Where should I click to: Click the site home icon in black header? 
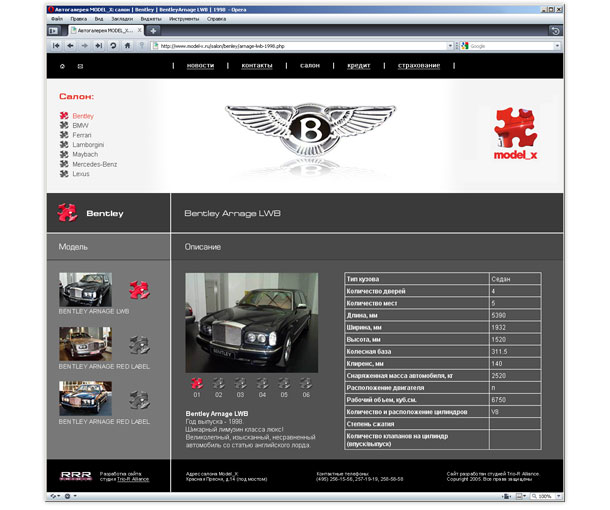[x=62, y=67]
